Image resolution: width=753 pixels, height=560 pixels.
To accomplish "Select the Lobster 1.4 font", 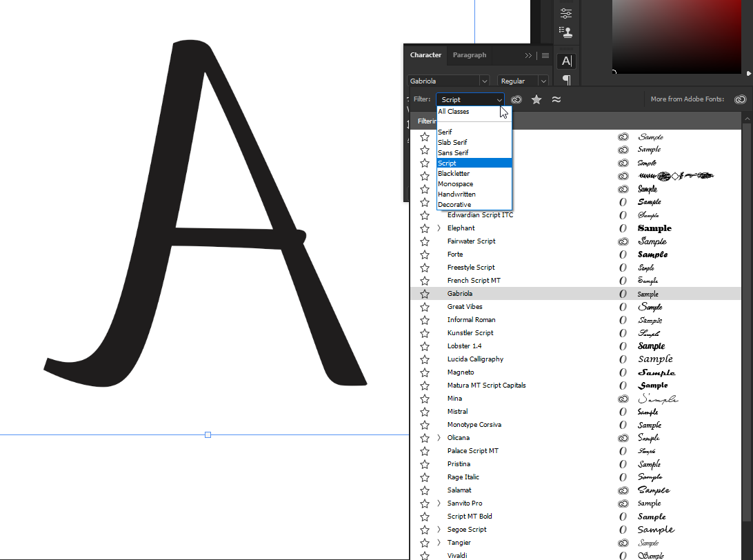I will click(x=464, y=346).
